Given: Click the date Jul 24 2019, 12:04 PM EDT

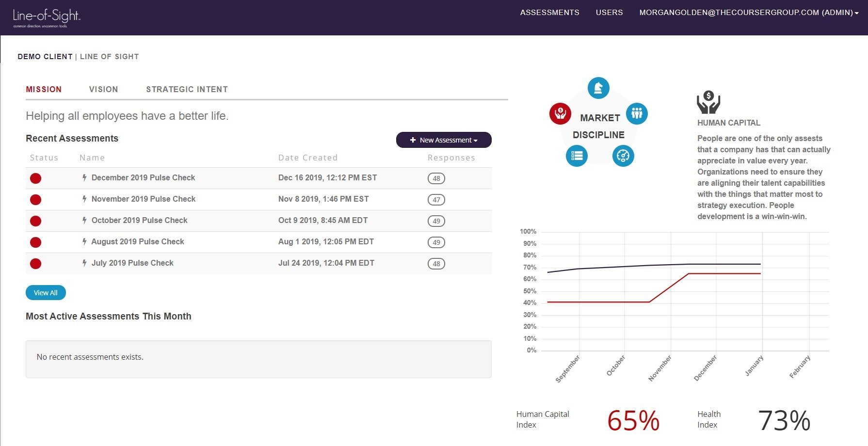Looking at the screenshot, I should point(326,263).
